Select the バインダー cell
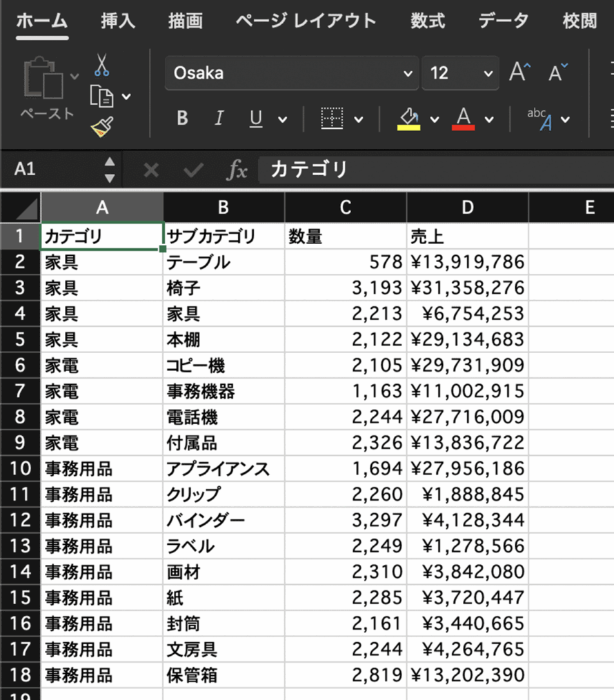The width and height of the screenshot is (614, 700). 224,520
